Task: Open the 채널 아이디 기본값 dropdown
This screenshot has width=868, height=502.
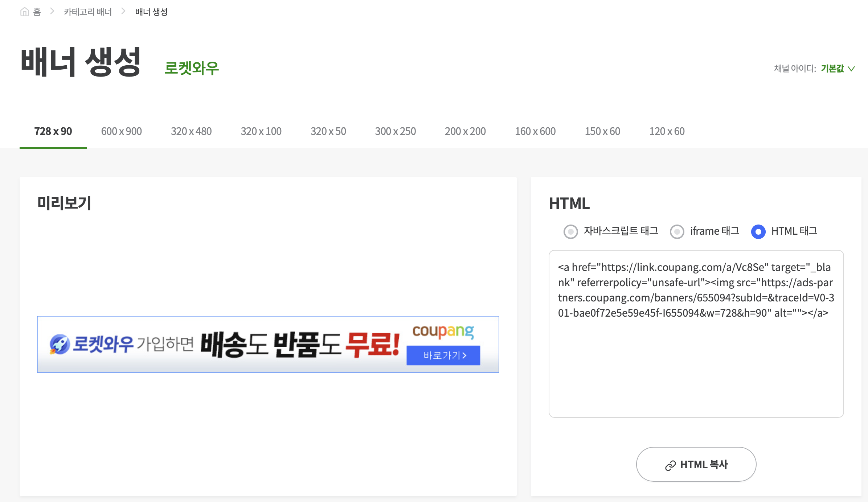Action: pos(832,69)
